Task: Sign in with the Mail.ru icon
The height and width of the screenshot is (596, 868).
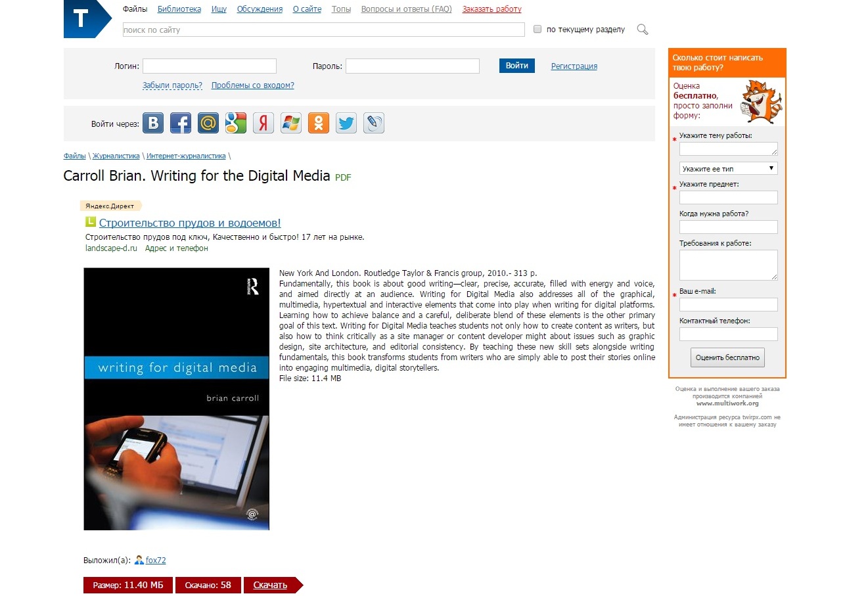Action: click(208, 123)
